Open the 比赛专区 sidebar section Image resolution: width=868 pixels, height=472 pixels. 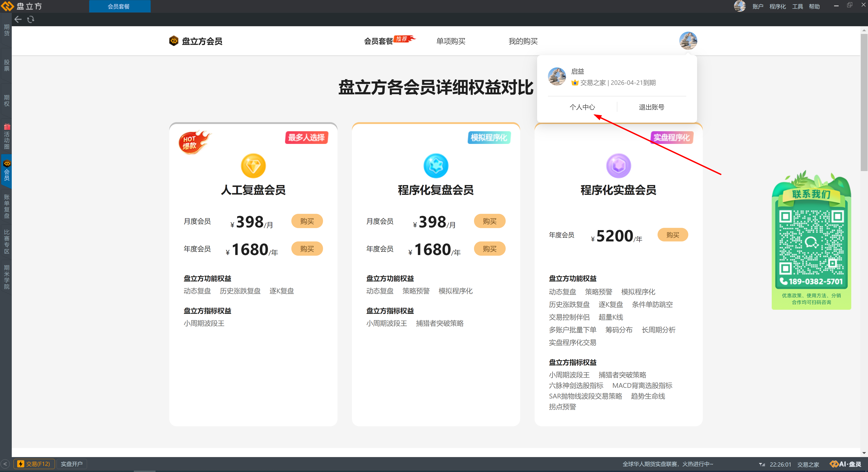[x=6, y=242]
